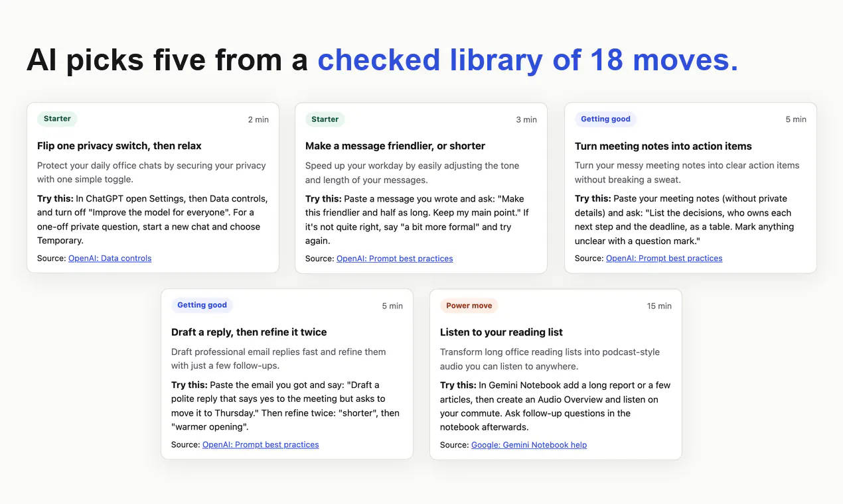The image size is (843, 504).
Task: Click Getting good badge on meeting notes card
Action: [x=605, y=119]
